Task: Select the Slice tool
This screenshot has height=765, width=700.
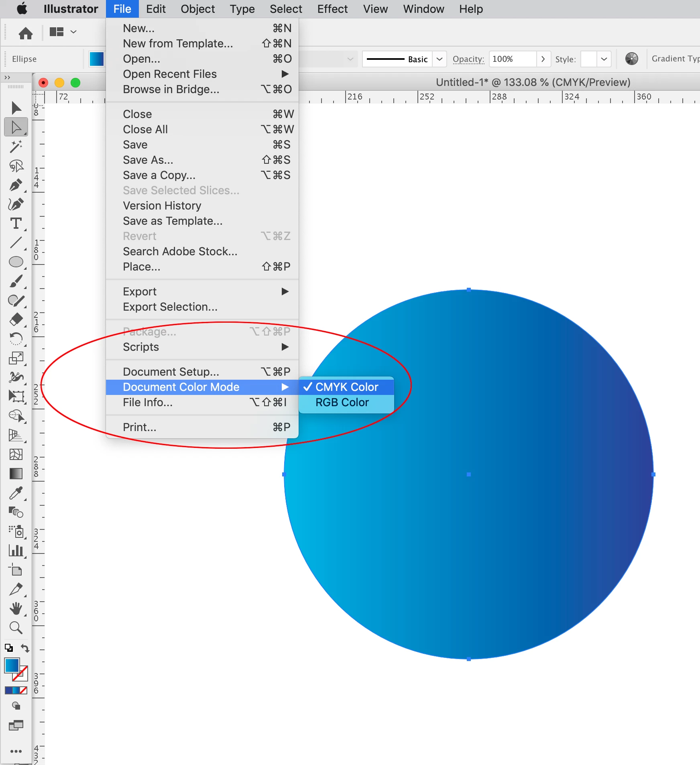Action: tap(16, 589)
